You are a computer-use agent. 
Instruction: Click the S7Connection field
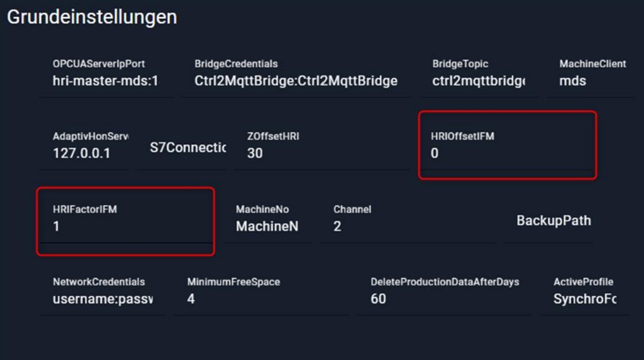[x=188, y=148]
